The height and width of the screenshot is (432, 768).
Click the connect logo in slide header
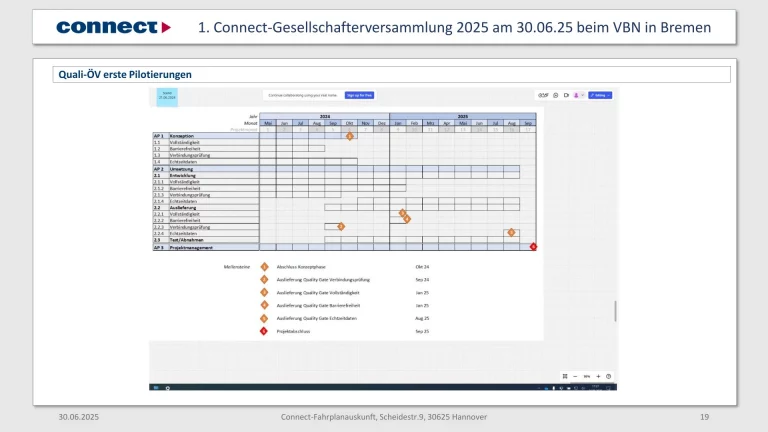(x=114, y=27)
